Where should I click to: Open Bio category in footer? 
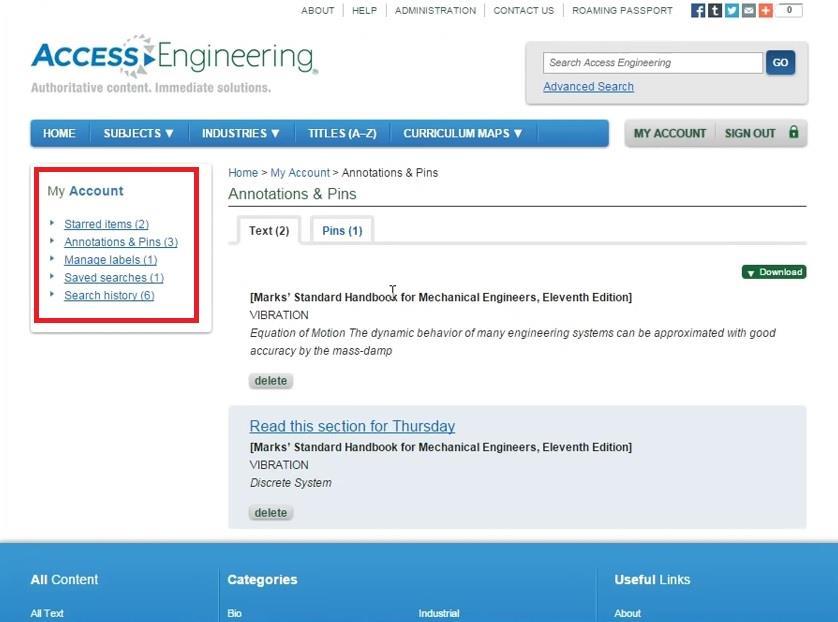(x=235, y=613)
